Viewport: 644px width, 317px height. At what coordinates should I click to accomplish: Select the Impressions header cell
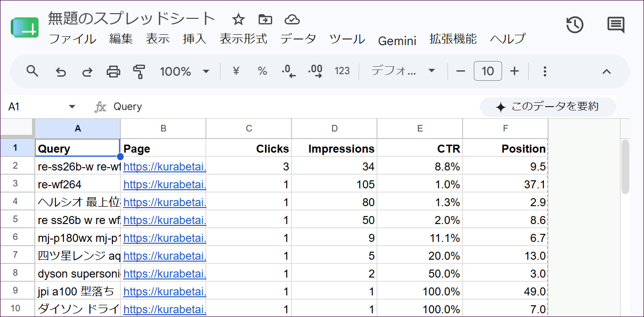334,148
